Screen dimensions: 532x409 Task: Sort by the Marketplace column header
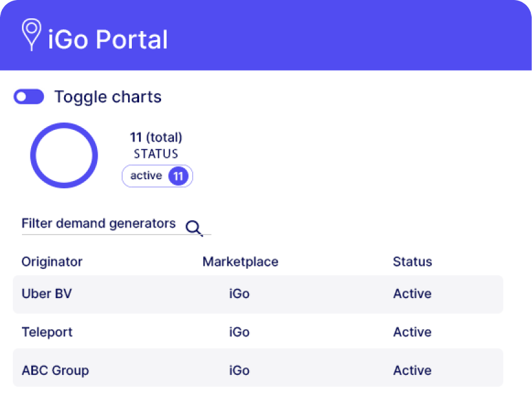[240, 262]
